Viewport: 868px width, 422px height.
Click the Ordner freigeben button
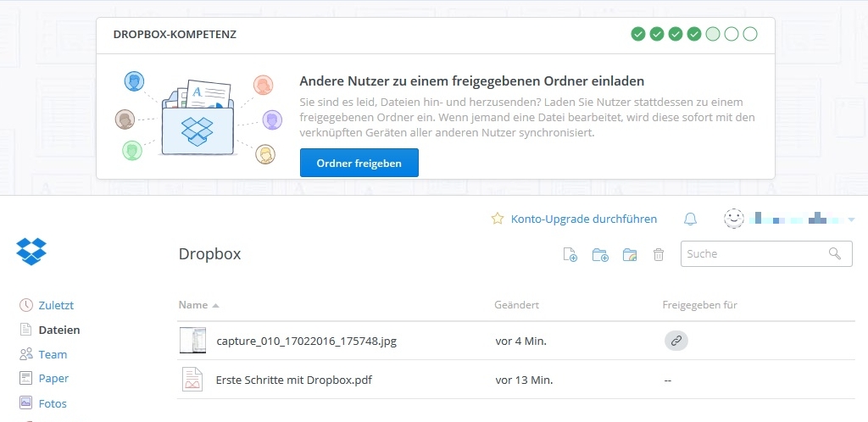359,163
